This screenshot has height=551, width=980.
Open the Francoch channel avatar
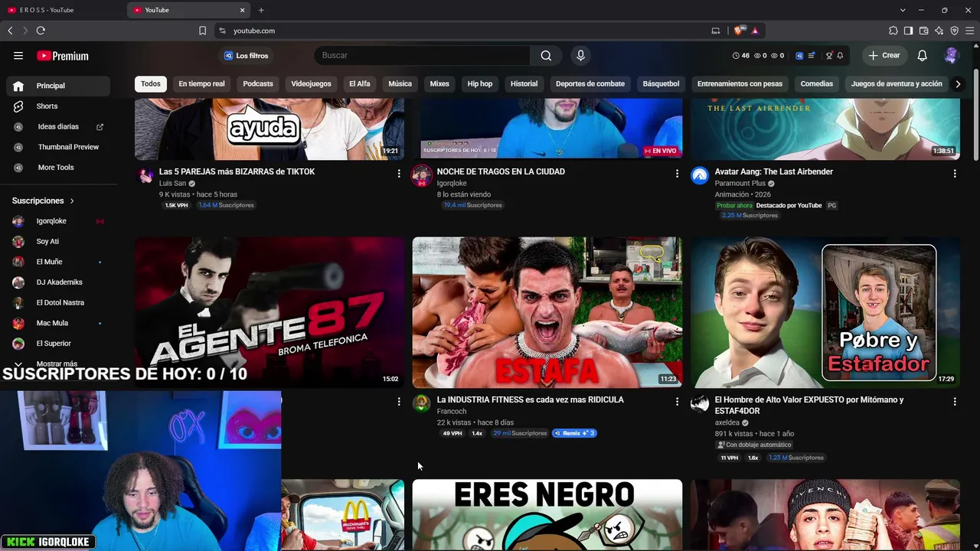click(x=422, y=404)
